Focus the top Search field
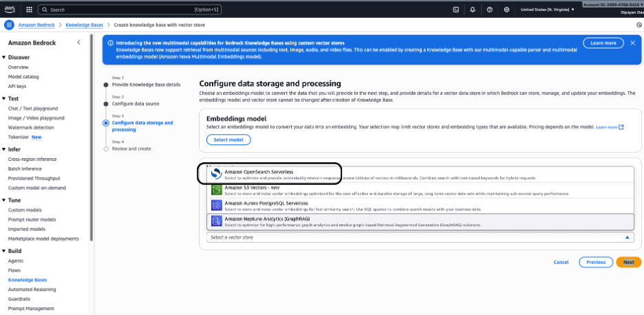This screenshot has width=644, height=315. tap(129, 10)
